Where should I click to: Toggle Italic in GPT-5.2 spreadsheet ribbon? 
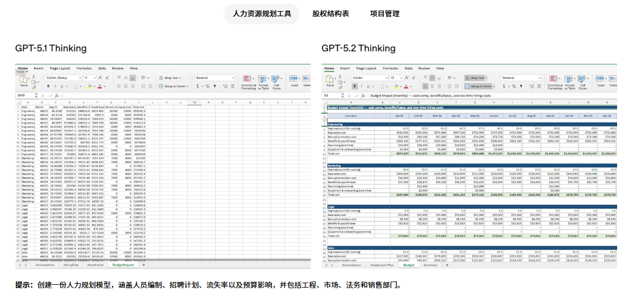point(361,86)
